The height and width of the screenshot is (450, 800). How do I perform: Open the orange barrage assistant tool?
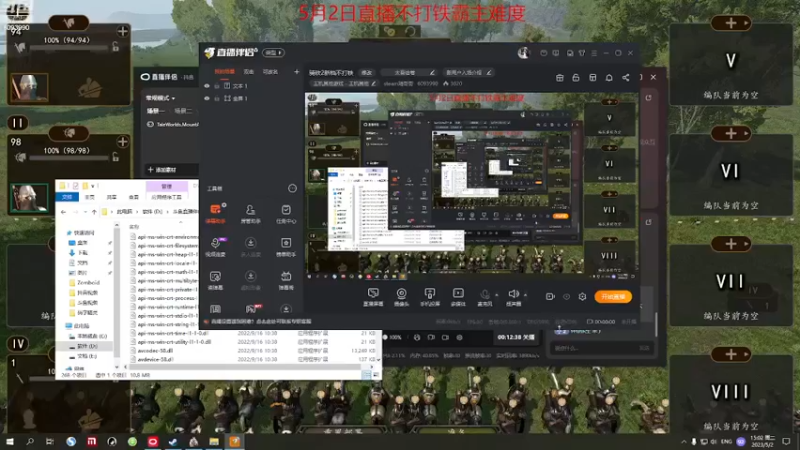215,213
